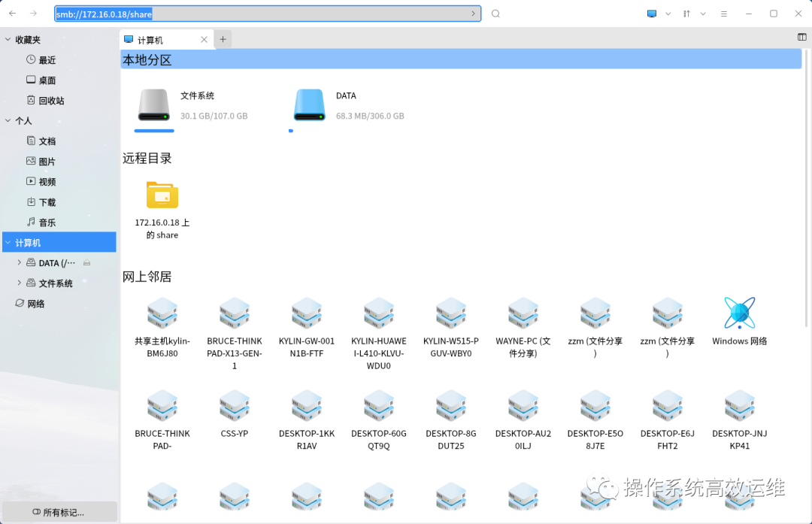Open the sort options dropdown arrow
812x524 pixels.
(703, 14)
